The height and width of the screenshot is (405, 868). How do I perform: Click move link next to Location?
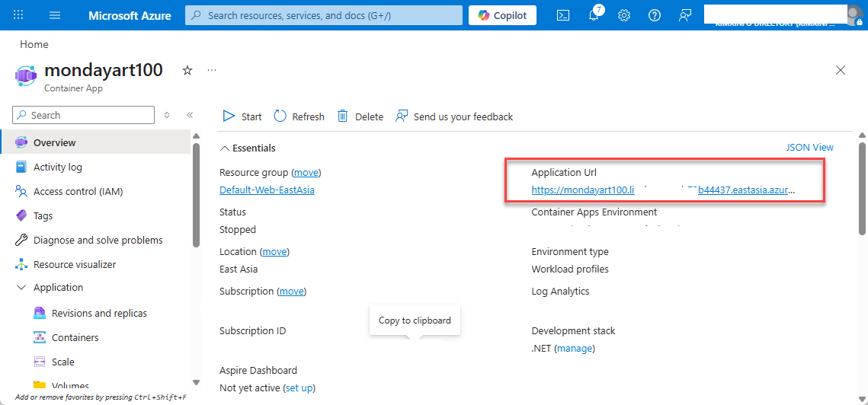(x=274, y=252)
